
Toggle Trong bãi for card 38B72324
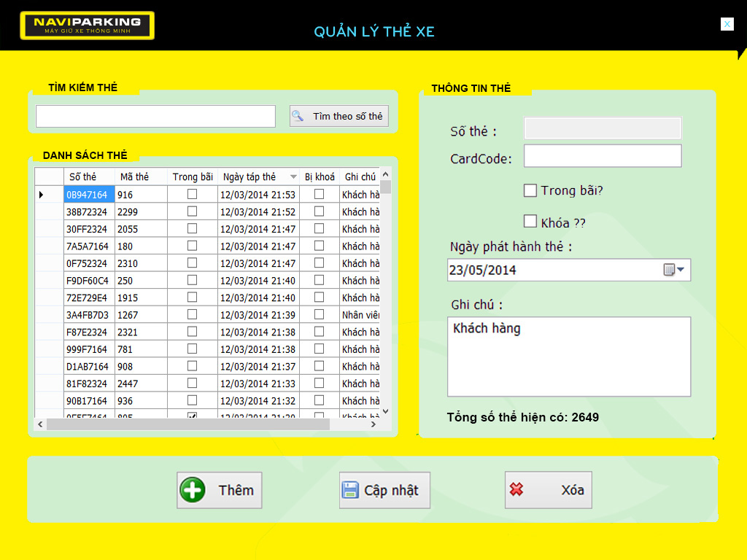coord(192,211)
